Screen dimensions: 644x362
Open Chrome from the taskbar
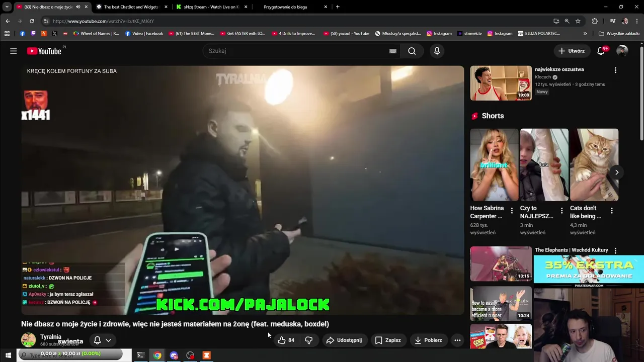[157, 355]
